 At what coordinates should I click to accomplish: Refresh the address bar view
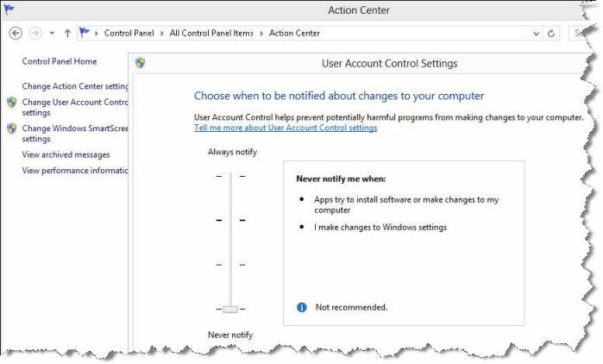pyautogui.click(x=551, y=34)
